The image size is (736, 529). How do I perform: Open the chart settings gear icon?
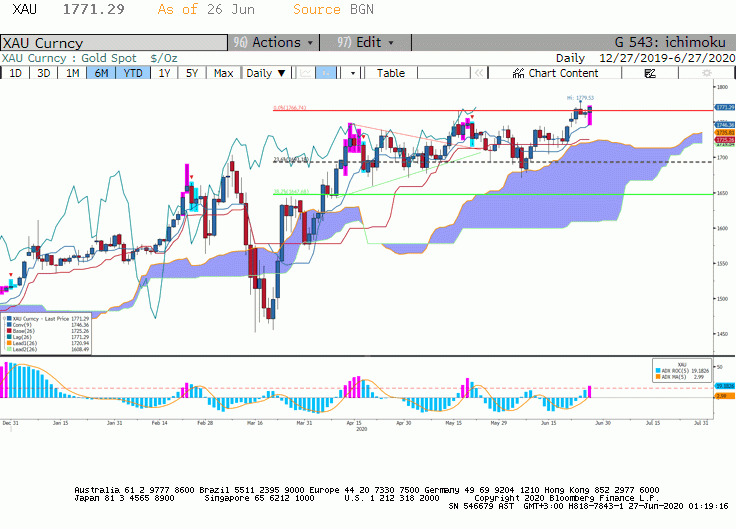pos(706,73)
